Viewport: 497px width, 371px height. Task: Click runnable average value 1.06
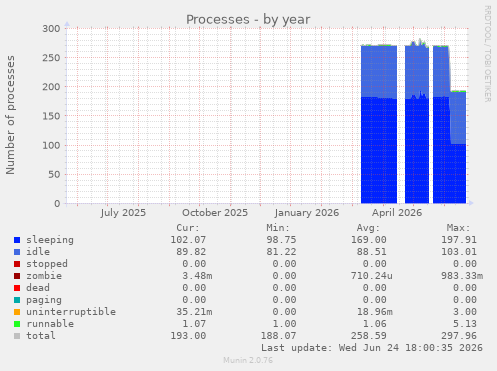point(375,324)
